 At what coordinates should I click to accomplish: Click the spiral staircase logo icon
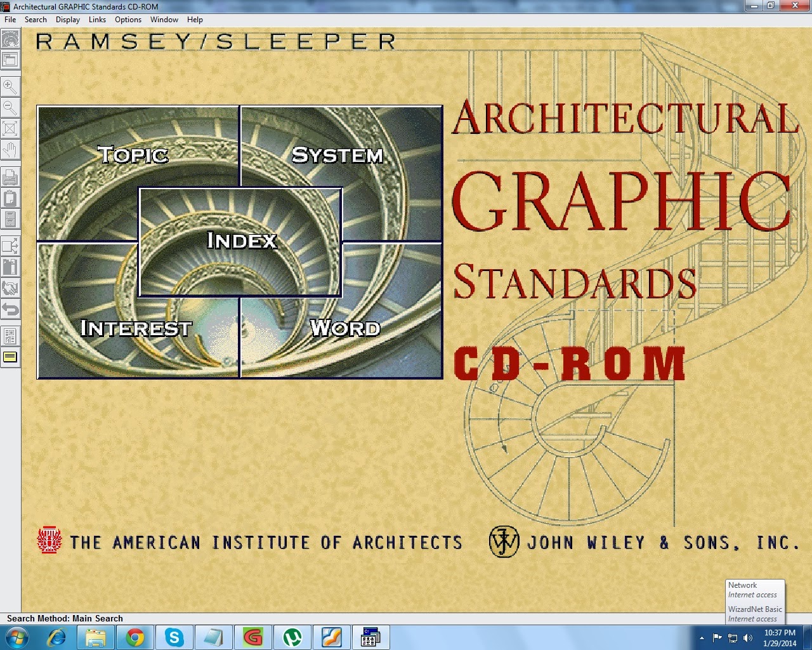pyautogui.click(x=10, y=39)
